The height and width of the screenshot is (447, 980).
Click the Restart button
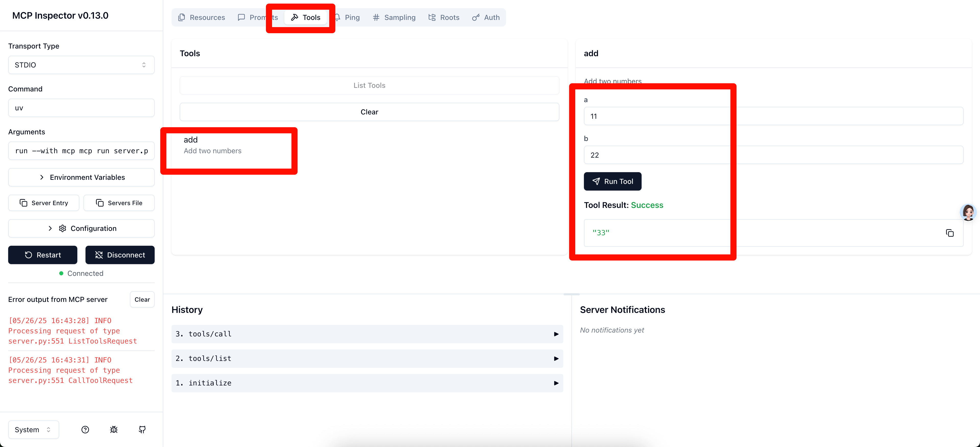43,255
